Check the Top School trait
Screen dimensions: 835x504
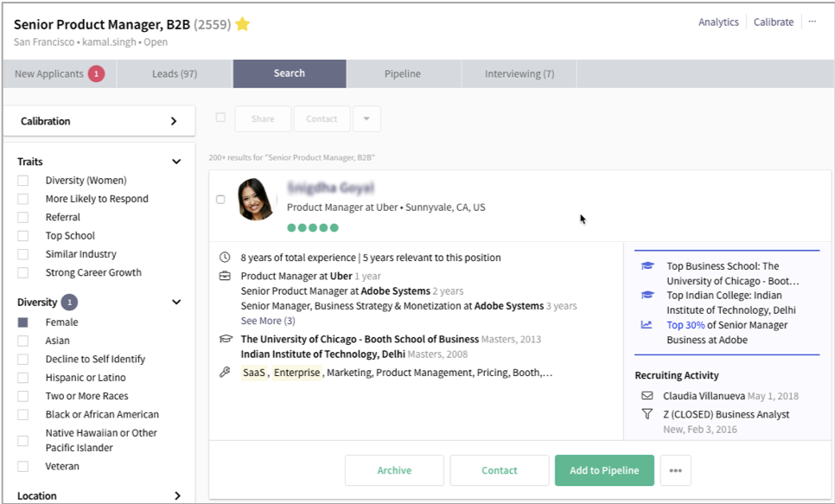(22, 236)
